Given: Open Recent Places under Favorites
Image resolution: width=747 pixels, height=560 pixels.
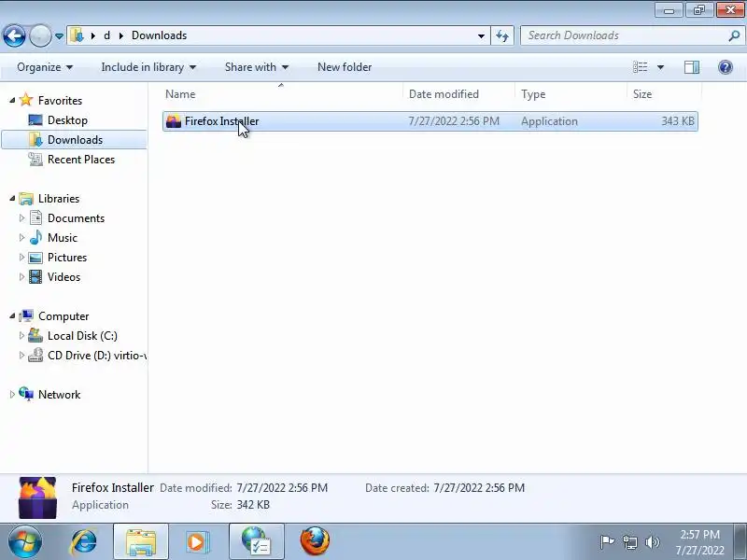Looking at the screenshot, I should coord(81,159).
